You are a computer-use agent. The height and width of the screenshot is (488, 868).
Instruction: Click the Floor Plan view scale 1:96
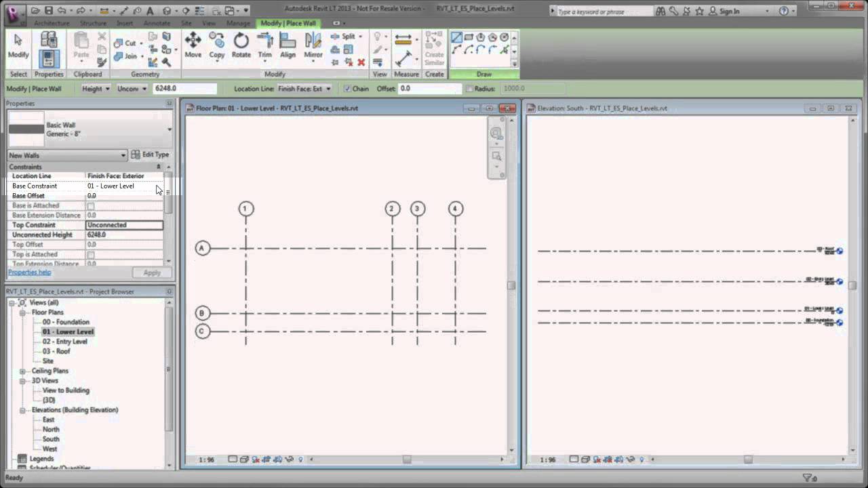click(206, 460)
